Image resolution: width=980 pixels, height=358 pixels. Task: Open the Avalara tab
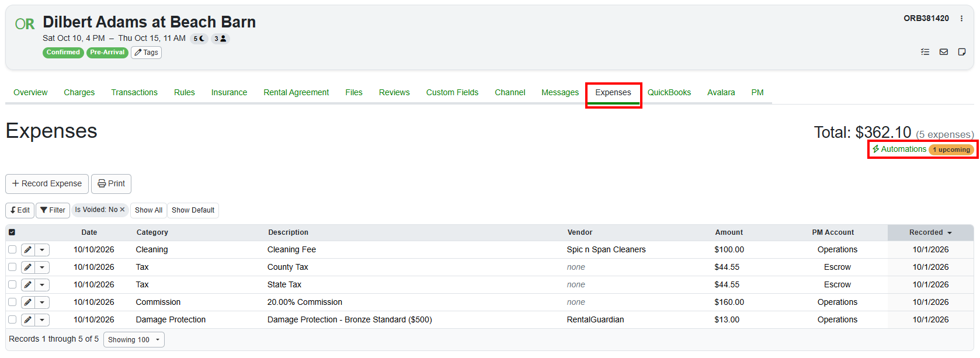point(721,92)
